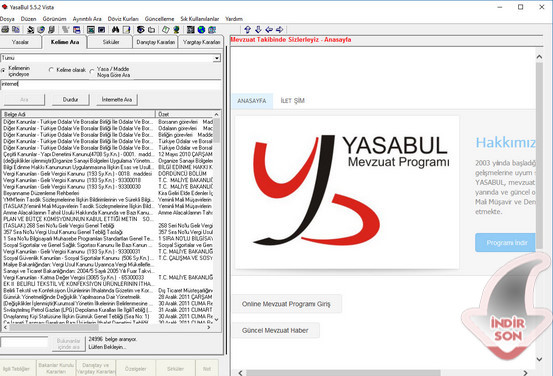
Task: Click the search keyword input field
Action: pyautogui.click(x=111, y=84)
